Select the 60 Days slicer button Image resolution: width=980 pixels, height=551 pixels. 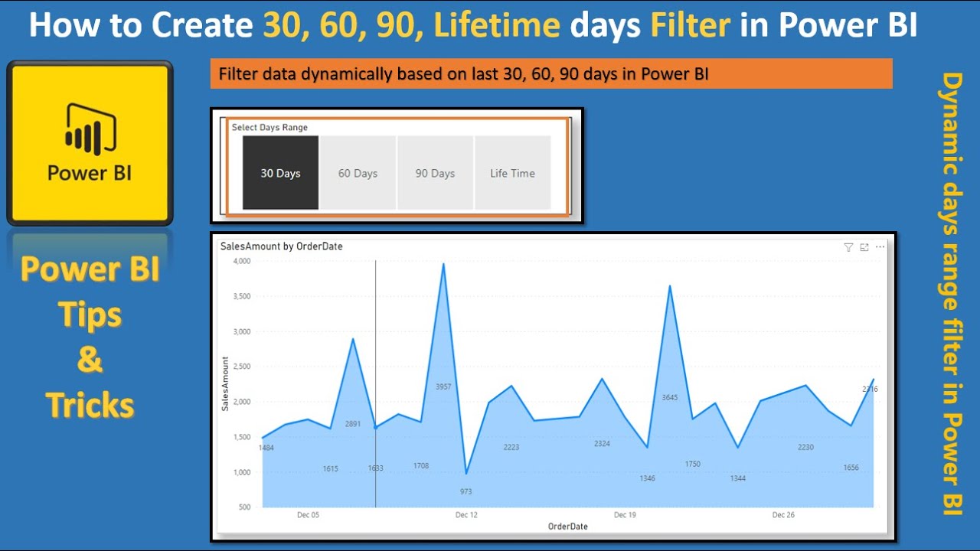358,173
